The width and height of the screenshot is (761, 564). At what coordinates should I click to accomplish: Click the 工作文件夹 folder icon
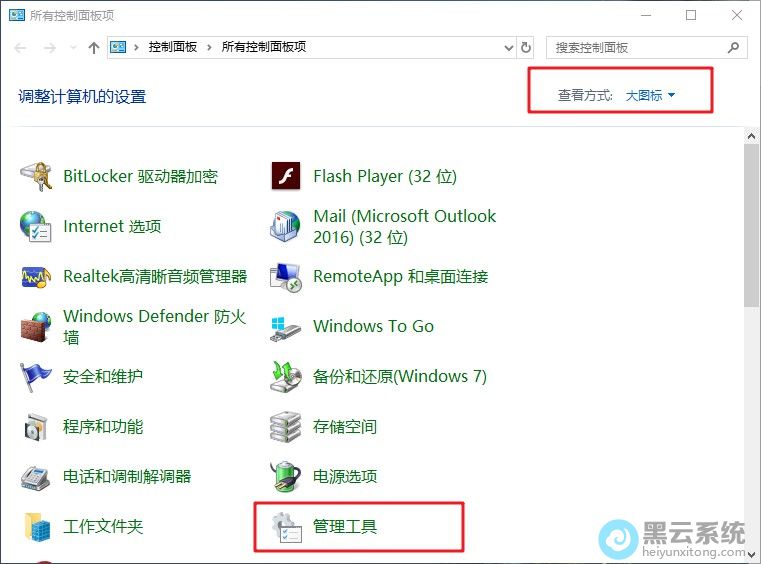pyautogui.click(x=37, y=527)
